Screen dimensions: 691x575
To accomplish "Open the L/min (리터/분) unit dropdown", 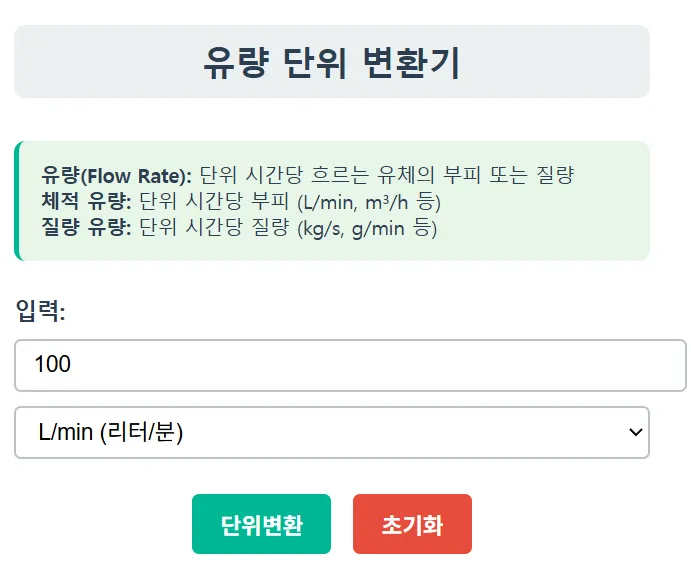I will click(x=331, y=432).
